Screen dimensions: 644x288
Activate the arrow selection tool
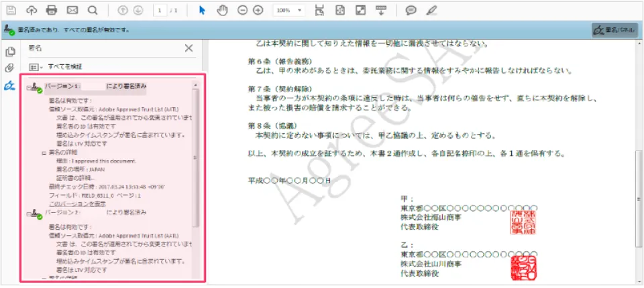click(x=202, y=10)
